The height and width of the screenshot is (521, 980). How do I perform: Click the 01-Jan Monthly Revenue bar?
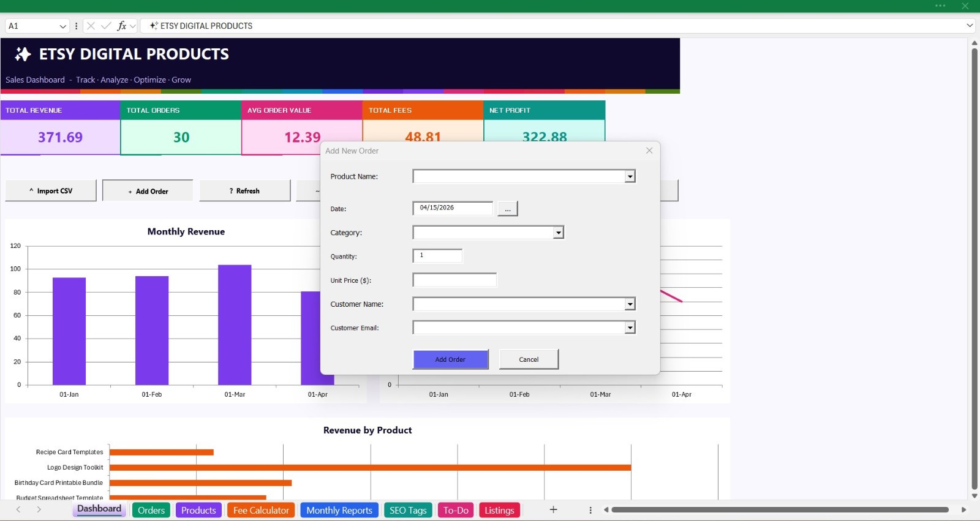(69, 331)
